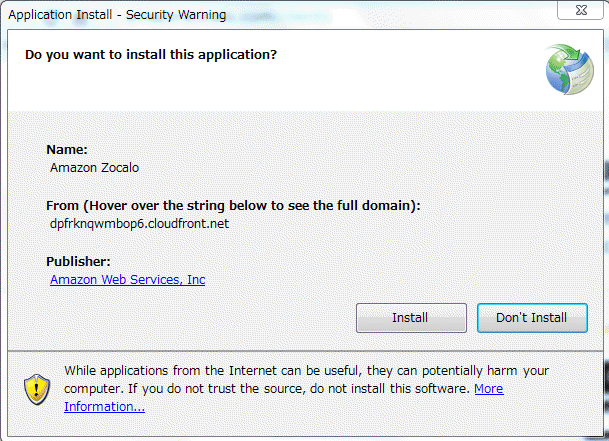Click the globe application install icon
This screenshot has height=441, width=609.
[x=569, y=69]
